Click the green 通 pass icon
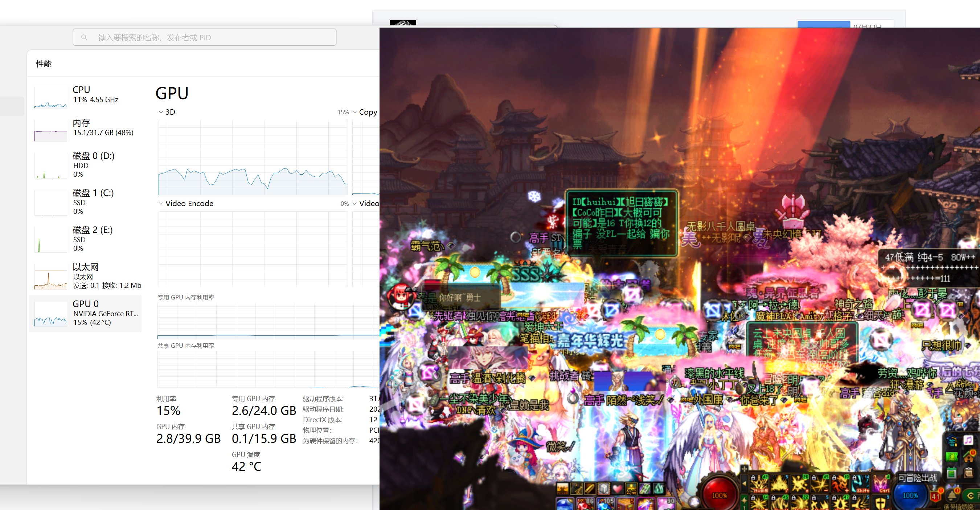 952,457
